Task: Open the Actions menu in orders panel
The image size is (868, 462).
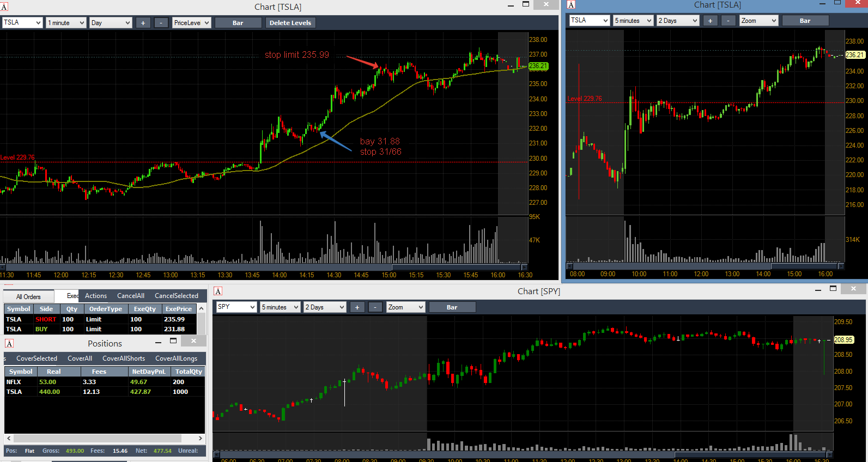Action: (x=96, y=296)
